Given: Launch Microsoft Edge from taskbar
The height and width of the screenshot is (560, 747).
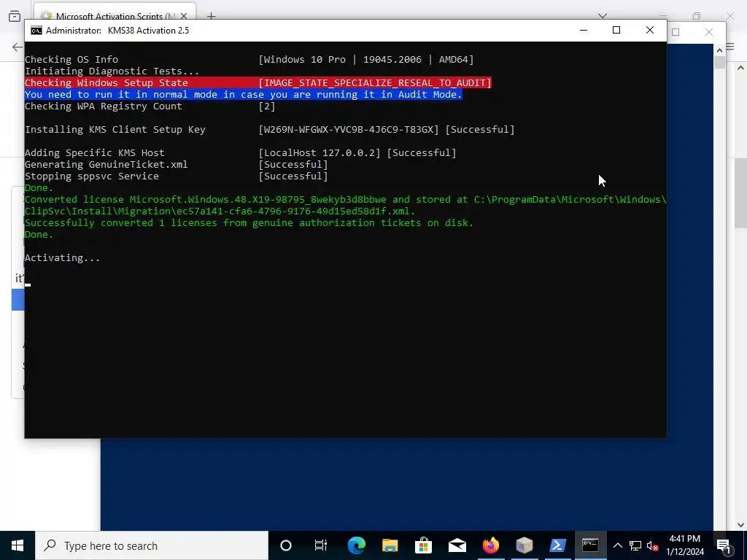Looking at the screenshot, I should 356,545.
